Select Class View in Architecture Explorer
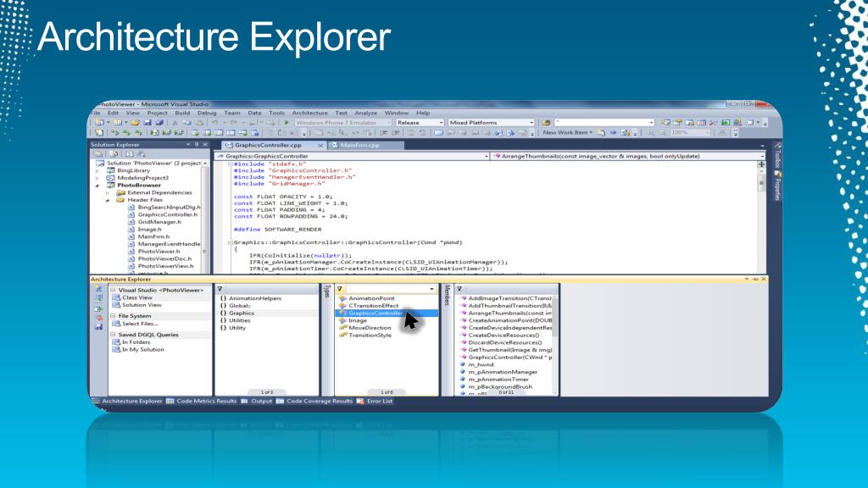 (x=136, y=297)
